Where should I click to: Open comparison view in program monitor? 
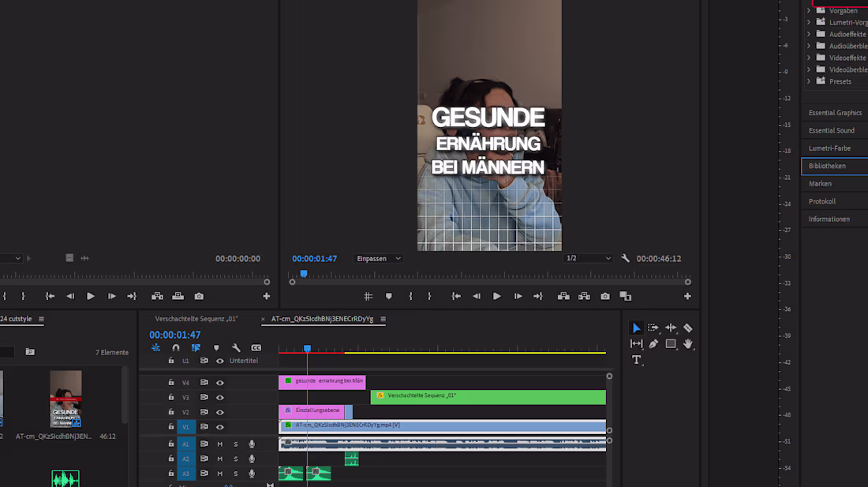click(626, 297)
